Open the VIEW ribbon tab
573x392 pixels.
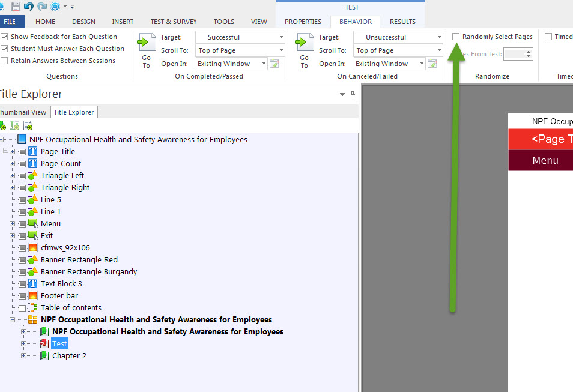click(x=259, y=22)
